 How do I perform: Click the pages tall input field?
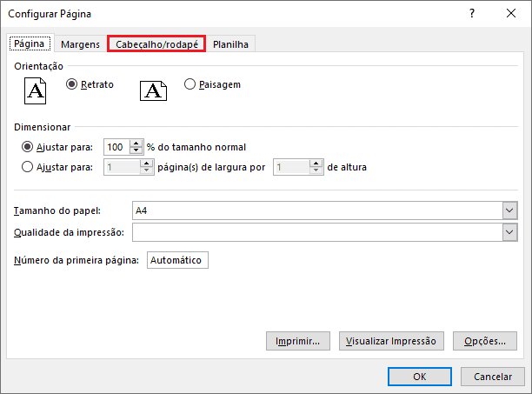pos(292,167)
